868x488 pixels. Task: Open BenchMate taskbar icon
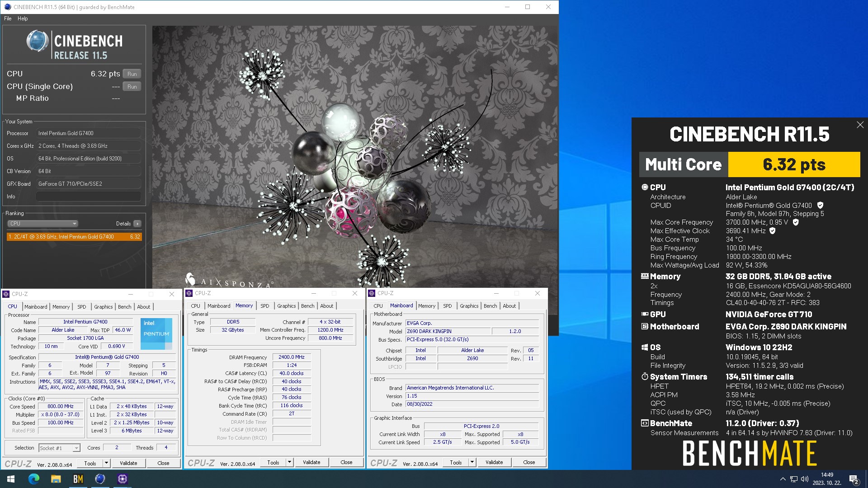point(78,479)
